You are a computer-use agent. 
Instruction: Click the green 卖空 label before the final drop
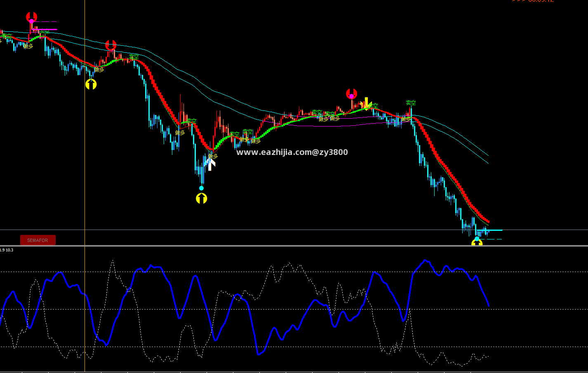tap(411, 103)
